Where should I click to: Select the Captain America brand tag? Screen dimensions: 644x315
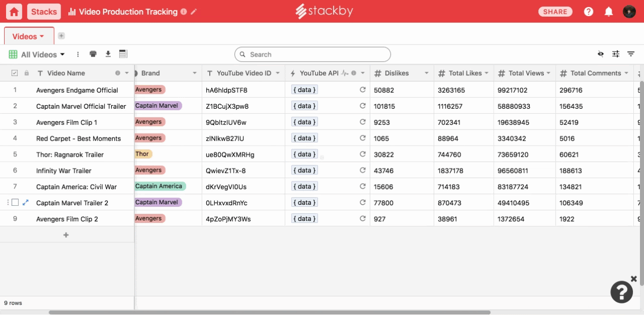pos(160,187)
